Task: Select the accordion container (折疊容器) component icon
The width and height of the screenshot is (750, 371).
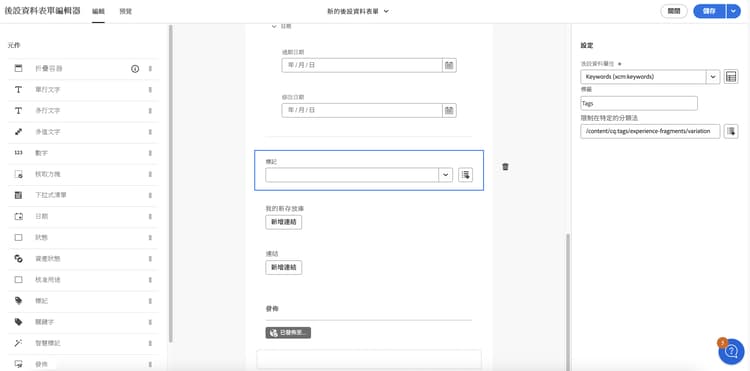Action: point(19,68)
